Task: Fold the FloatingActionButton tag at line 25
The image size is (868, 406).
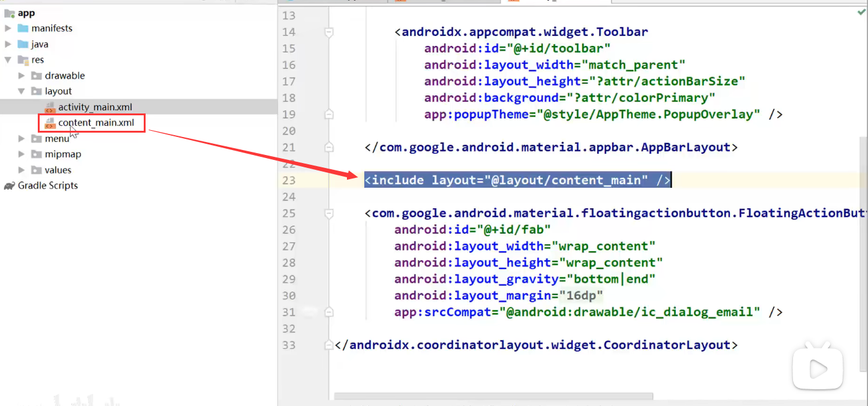Action: click(x=329, y=213)
